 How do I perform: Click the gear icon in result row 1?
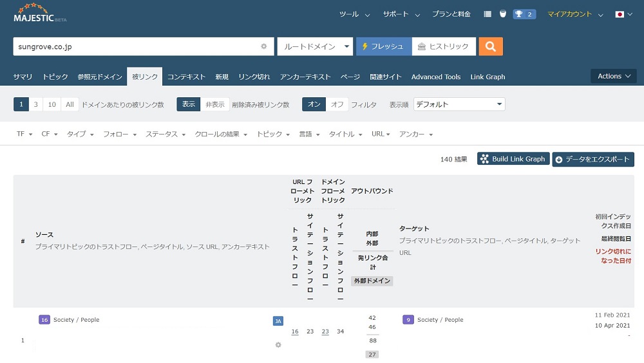click(278, 345)
